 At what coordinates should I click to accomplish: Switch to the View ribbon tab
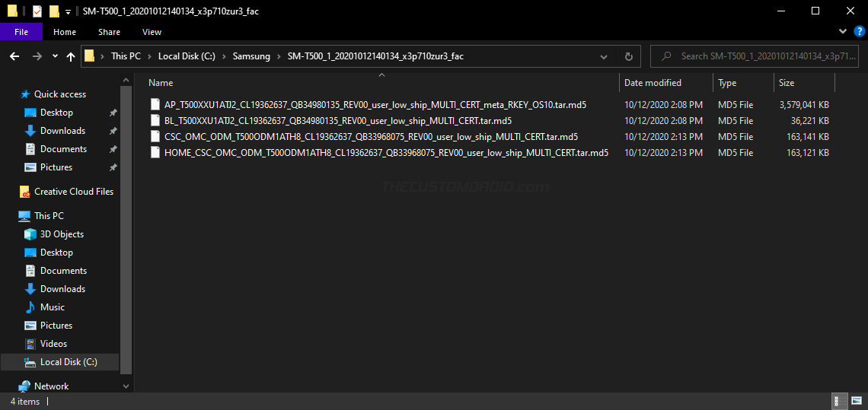(152, 32)
